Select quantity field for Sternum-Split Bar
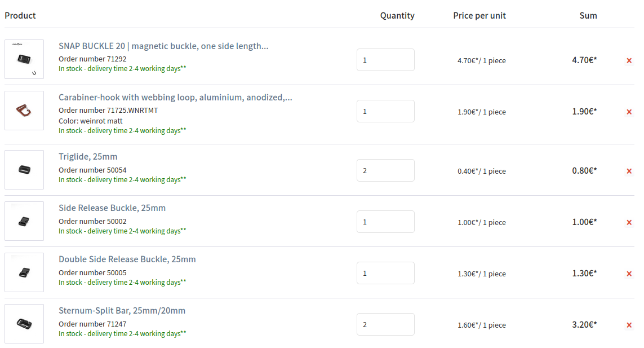The height and width of the screenshot is (348, 644). click(385, 324)
